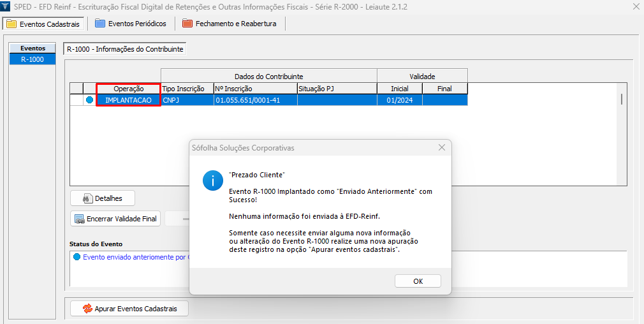
Task: Open the R-1000 Informações do Contribuinte tab
Action: 125,48
